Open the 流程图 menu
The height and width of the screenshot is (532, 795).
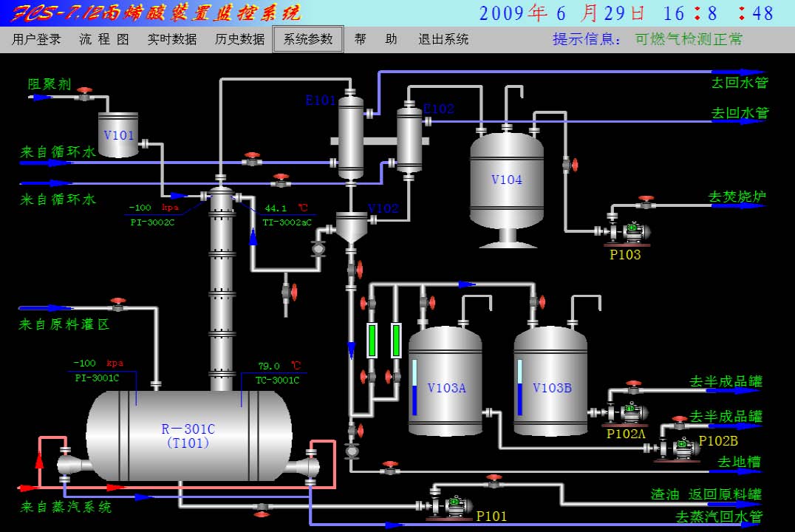pyautogui.click(x=104, y=39)
